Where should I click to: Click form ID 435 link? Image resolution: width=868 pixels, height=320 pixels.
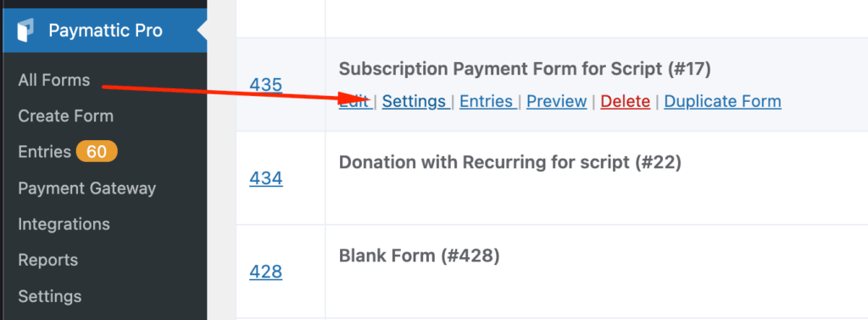[x=265, y=85]
